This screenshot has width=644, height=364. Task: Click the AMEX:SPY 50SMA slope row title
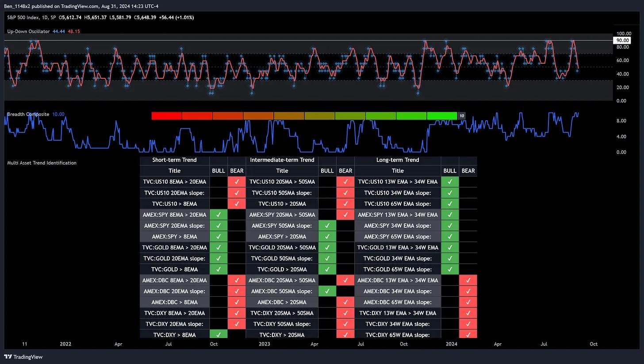point(282,226)
